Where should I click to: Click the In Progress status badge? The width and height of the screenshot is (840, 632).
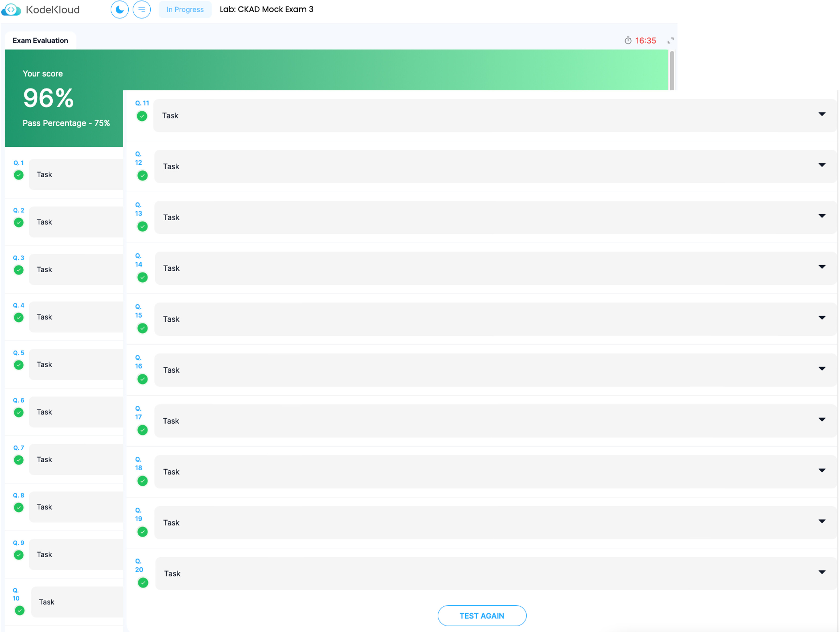(185, 9)
